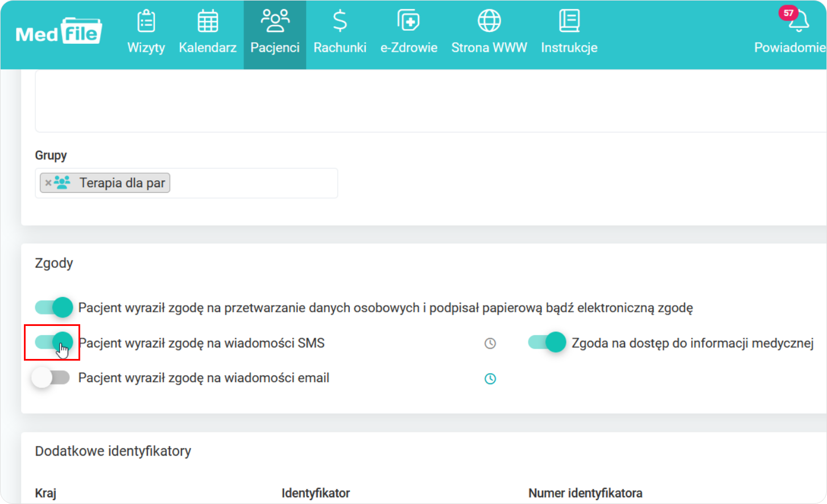Open Strona WWW globe icon
The width and height of the screenshot is (827, 504).
489,22
